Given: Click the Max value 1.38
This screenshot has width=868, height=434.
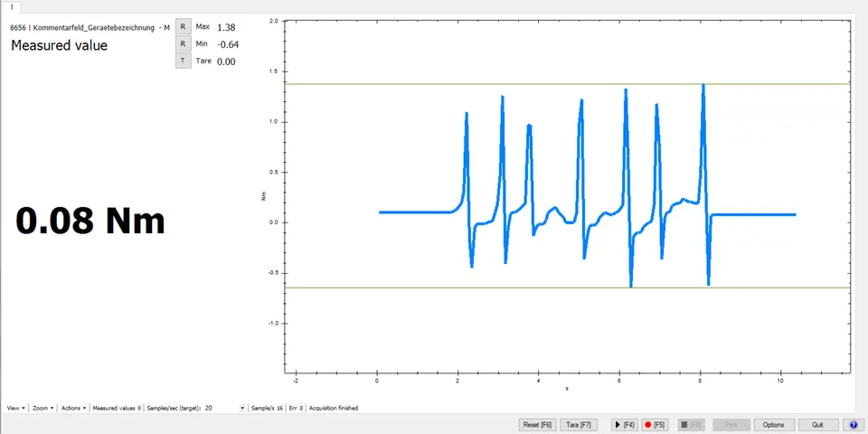Looking at the screenshot, I should tap(226, 27).
